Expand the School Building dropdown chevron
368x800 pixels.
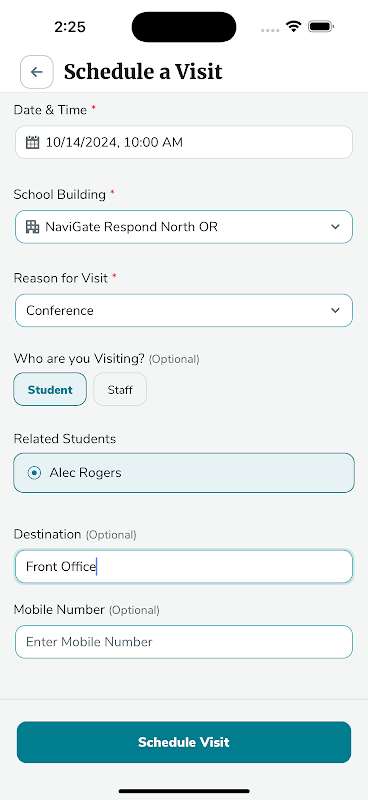(x=335, y=227)
